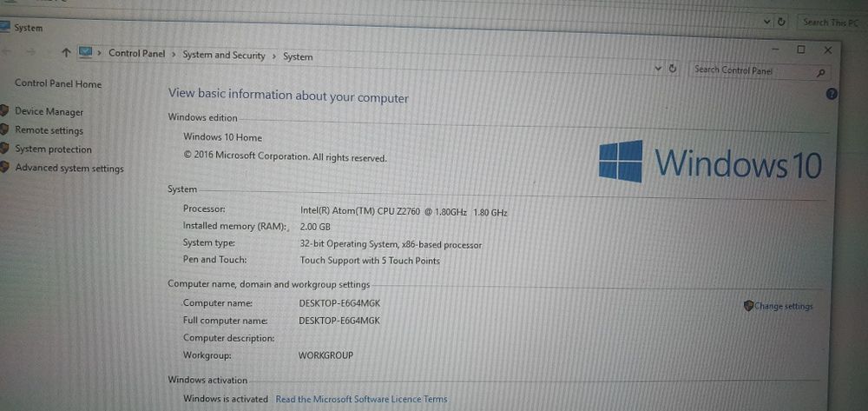Select the WORKGROUP value
868x411 pixels.
[325, 355]
